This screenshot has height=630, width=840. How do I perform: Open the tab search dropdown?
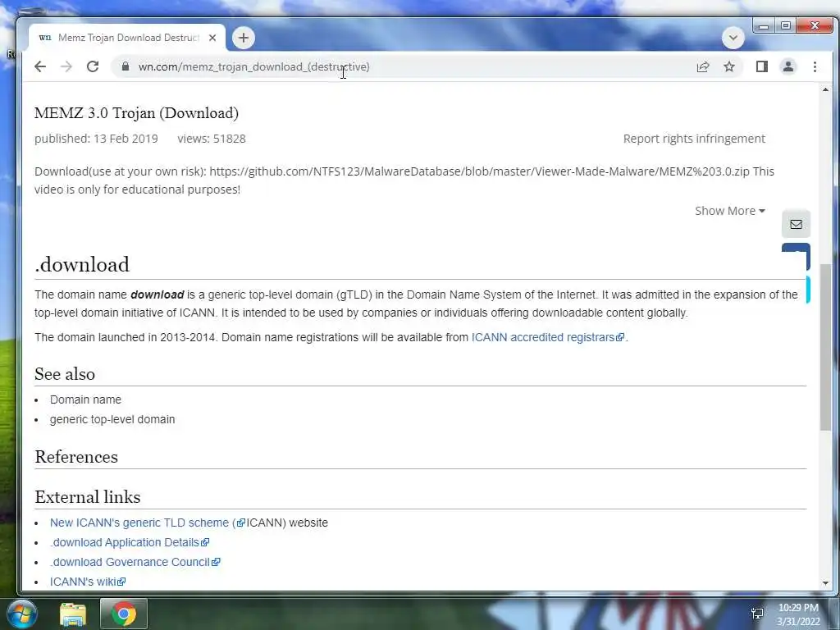click(x=733, y=38)
